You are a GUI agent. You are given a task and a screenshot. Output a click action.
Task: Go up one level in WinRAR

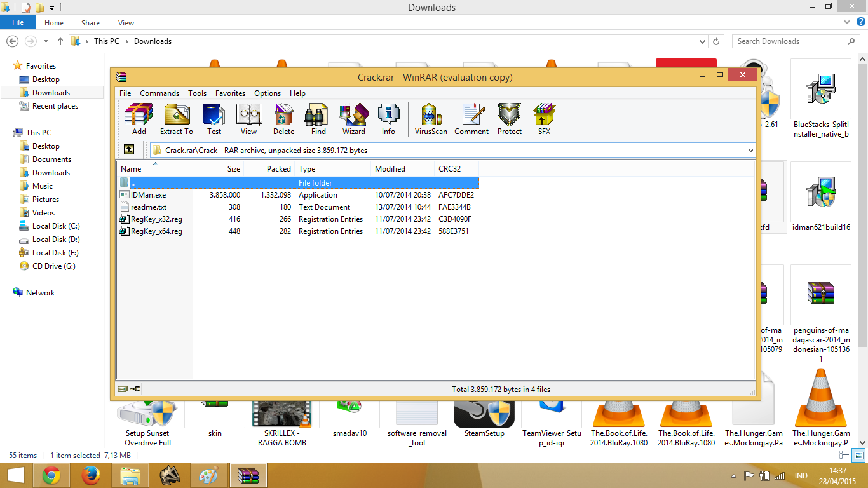pos(128,150)
